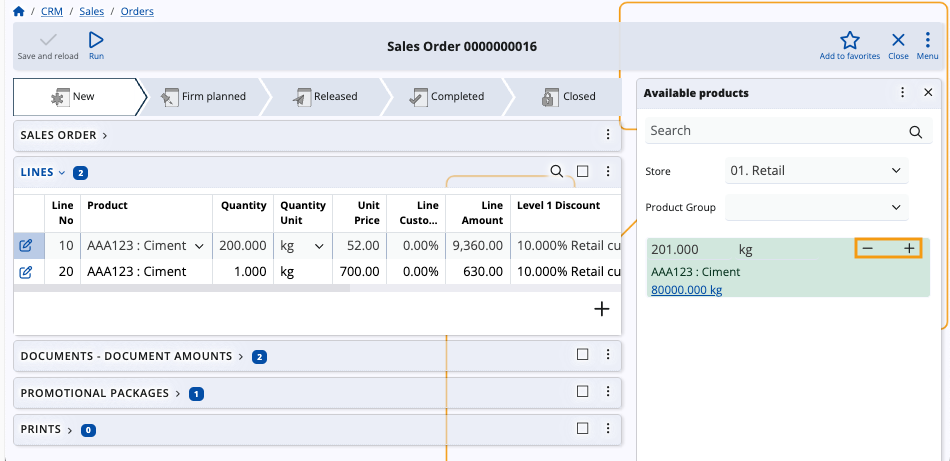This screenshot has width=950, height=461.
Task: Open Lines section options menu
Action: point(608,171)
